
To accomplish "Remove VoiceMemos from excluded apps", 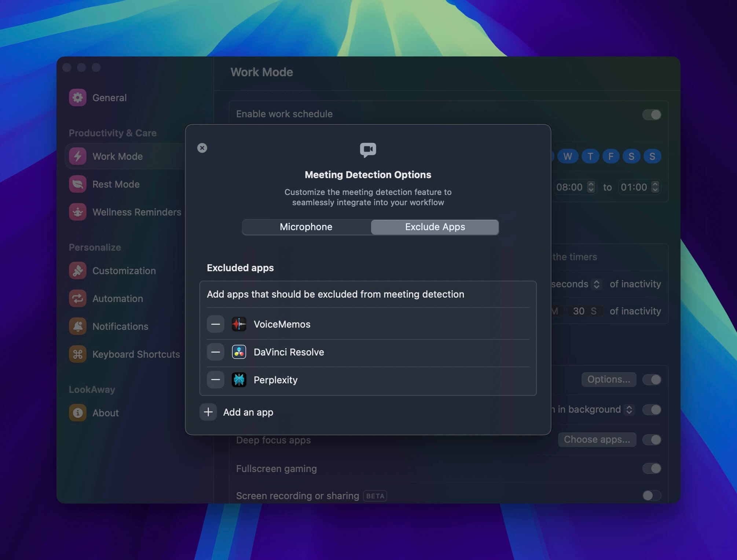I will pos(216,324).
